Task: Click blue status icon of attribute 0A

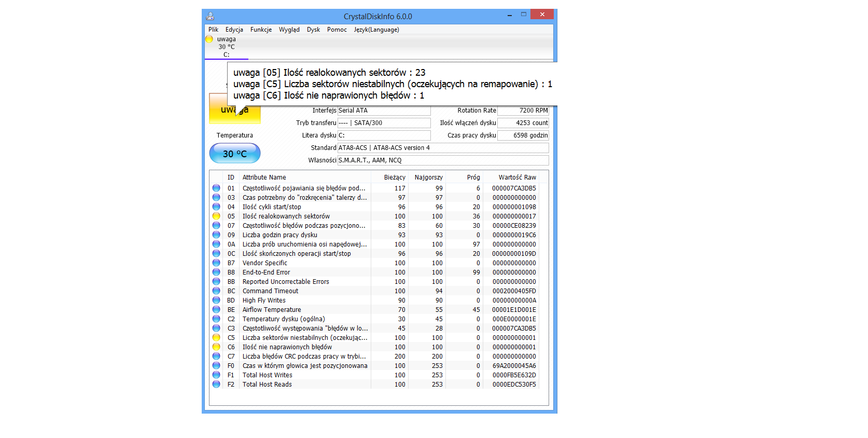Action: pyautogui.click(x=216, y=244)
